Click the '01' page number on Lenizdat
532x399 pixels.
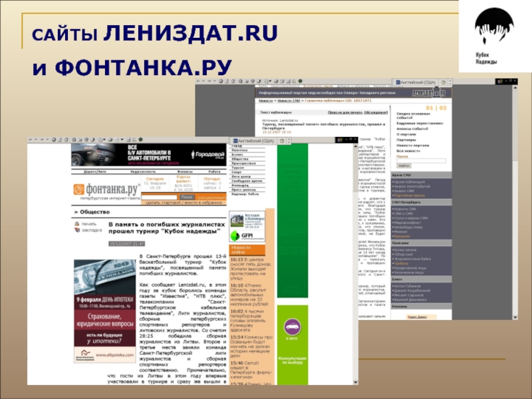tap(430, 108)
